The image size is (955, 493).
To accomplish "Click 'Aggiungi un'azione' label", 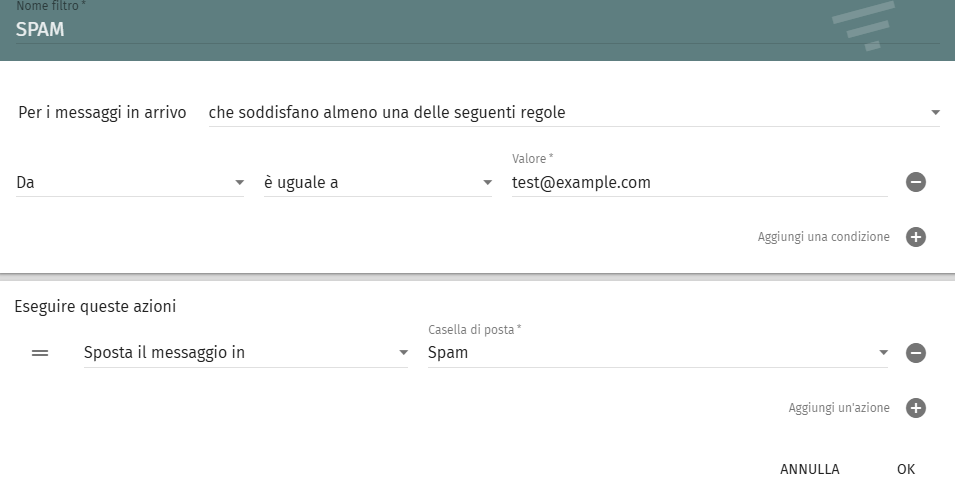I will click(838, 408).
